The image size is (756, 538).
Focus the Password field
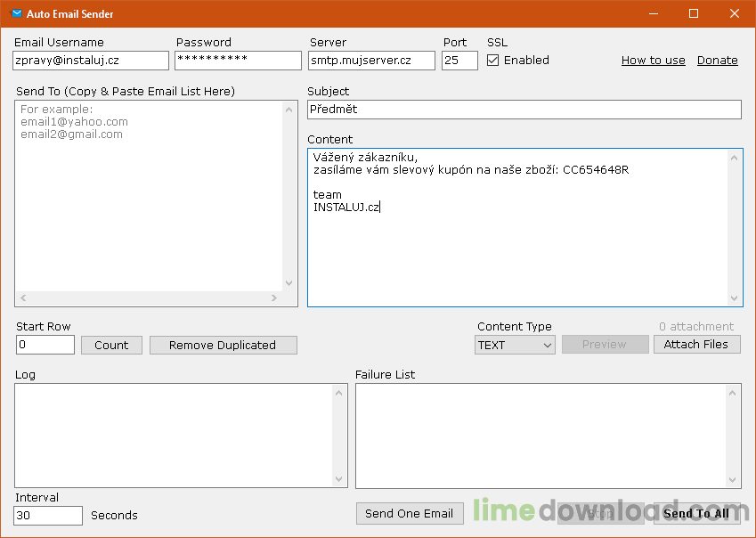pos(238,61)
